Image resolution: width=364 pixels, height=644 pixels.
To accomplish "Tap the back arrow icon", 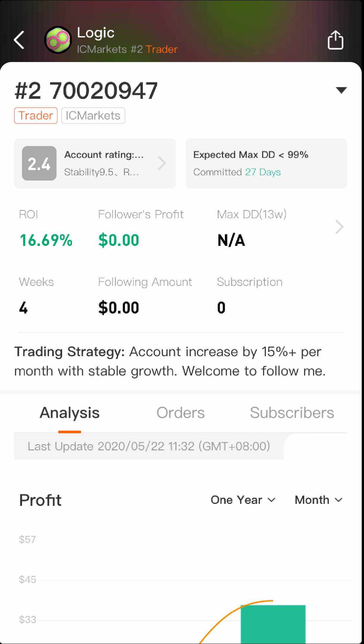I will 19,40.
